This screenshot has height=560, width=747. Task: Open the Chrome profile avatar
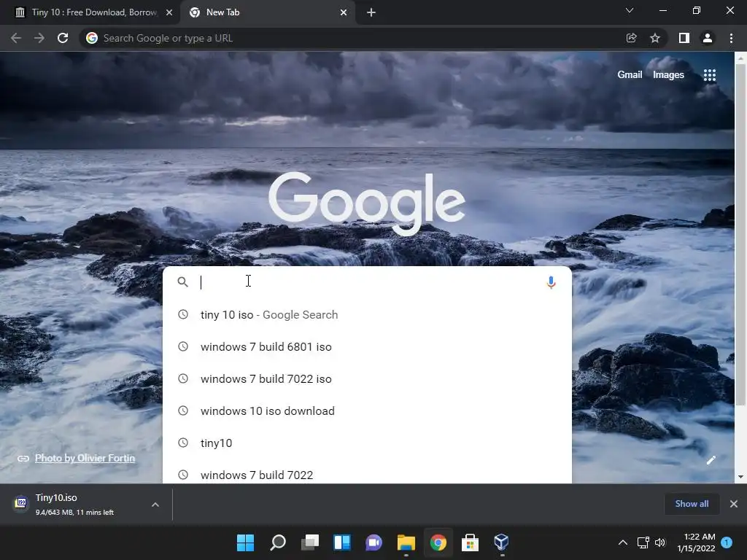click(x=708, y=38)
